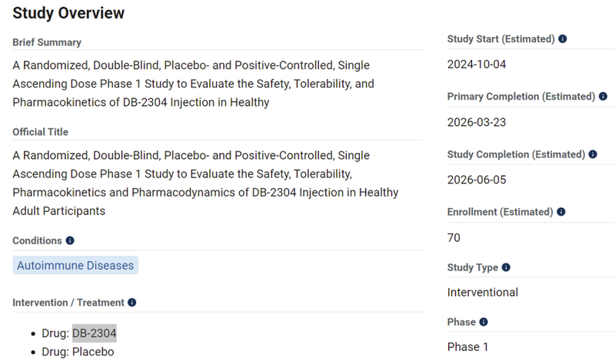Click the study start date 2024-10-04
The image size is (615, 364).
pyautogui.click(x=477, y=64)
